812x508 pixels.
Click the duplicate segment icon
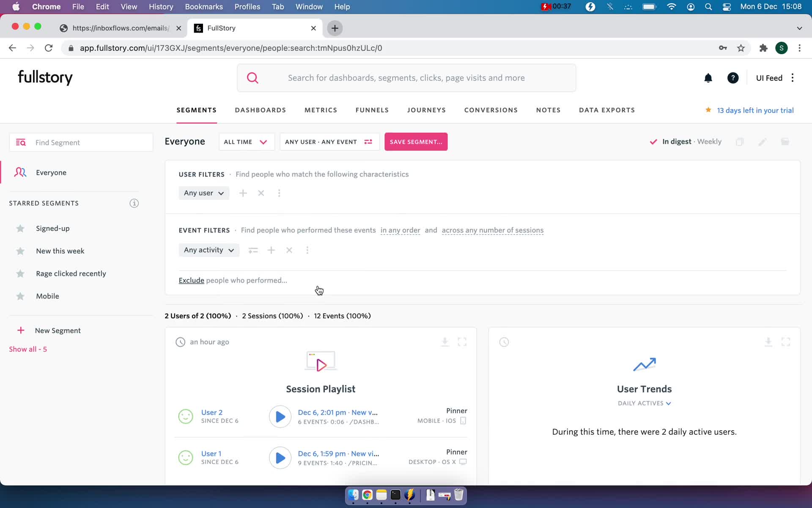click(x=740, y=142)
